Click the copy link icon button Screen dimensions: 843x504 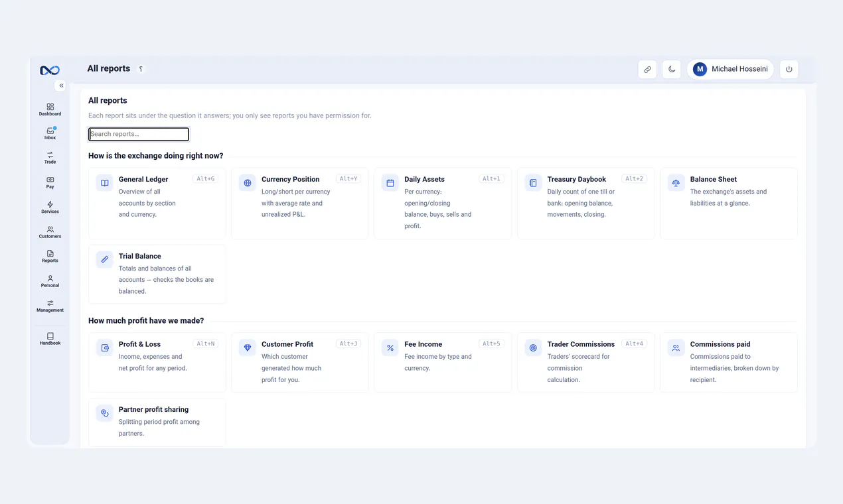(647, 69)
